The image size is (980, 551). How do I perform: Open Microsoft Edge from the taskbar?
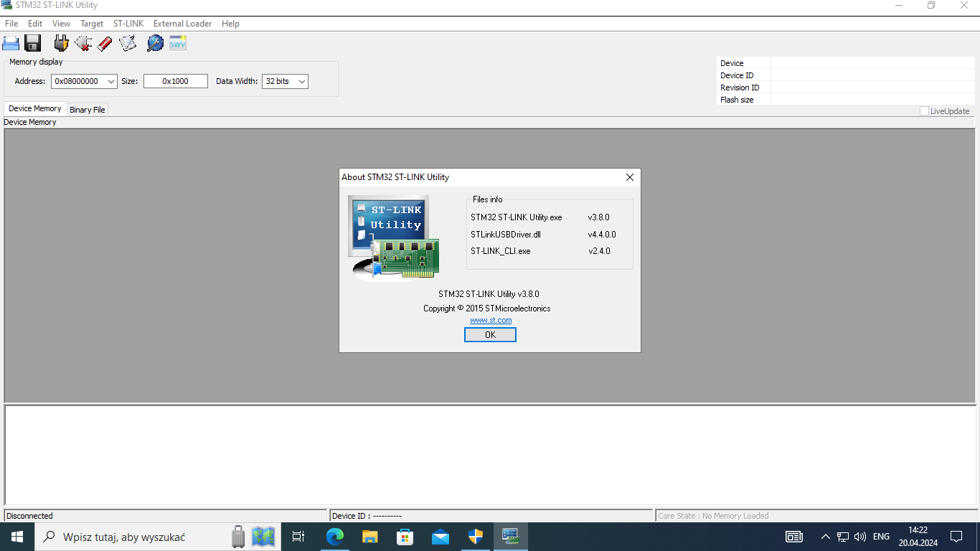pos(335,537)
